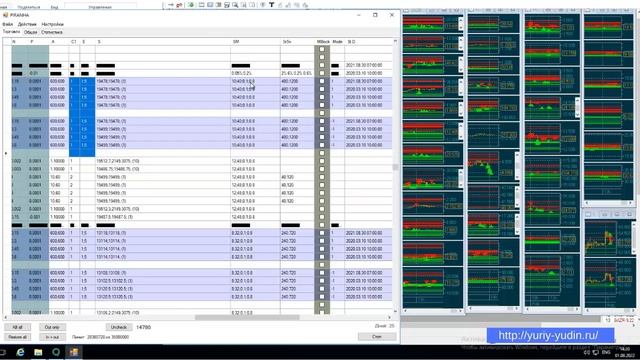Open the Настройки menu
640x360 pixels.
pyautogui.click(x=53, y=24)
